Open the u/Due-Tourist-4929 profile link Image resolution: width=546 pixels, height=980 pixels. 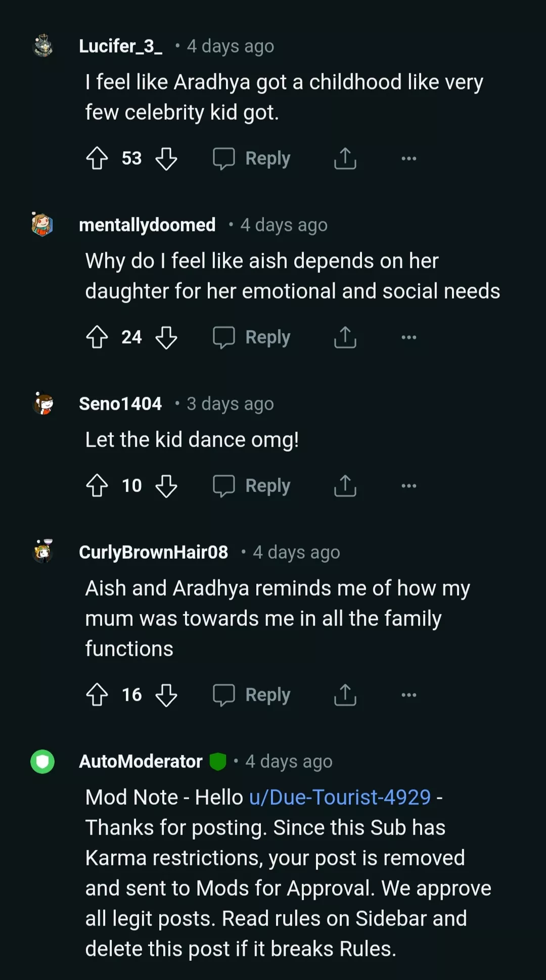click(340, 797)
